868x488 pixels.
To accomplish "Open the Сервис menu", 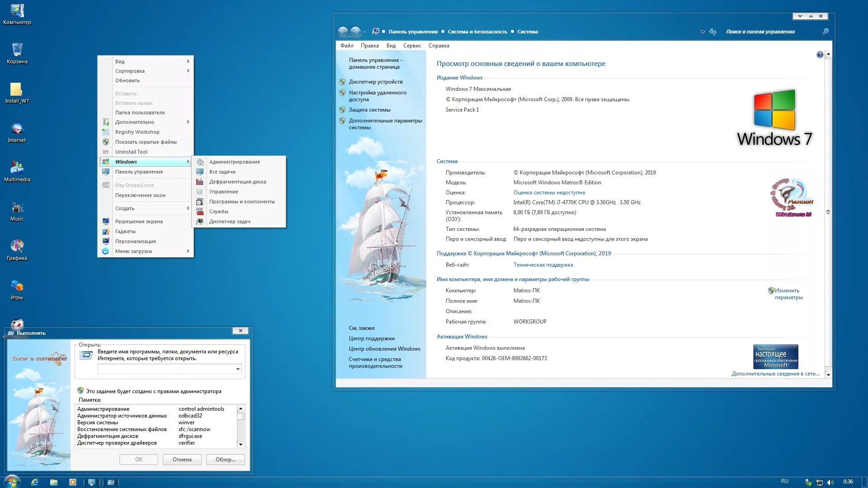I will (412, 46).
